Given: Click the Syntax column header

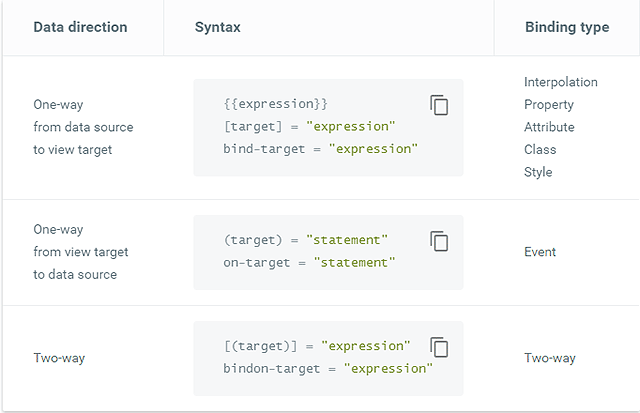Looking at the screenshot, I should click(218, 27).
